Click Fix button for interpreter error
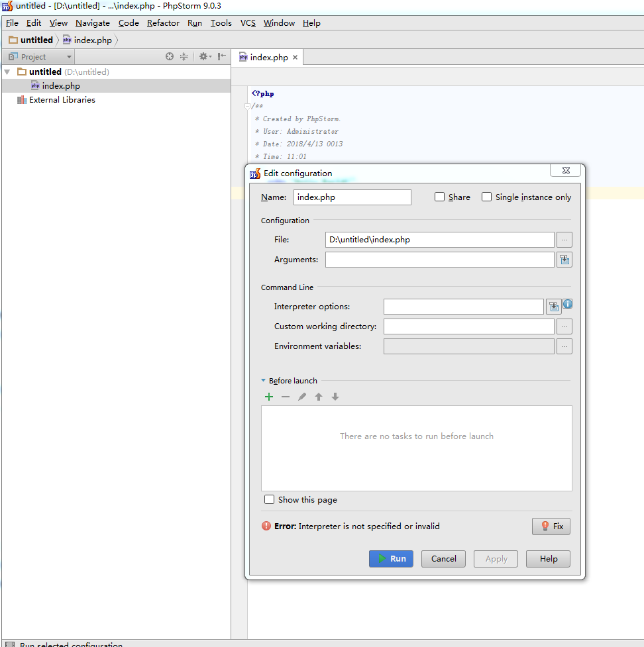 (551, 526)
